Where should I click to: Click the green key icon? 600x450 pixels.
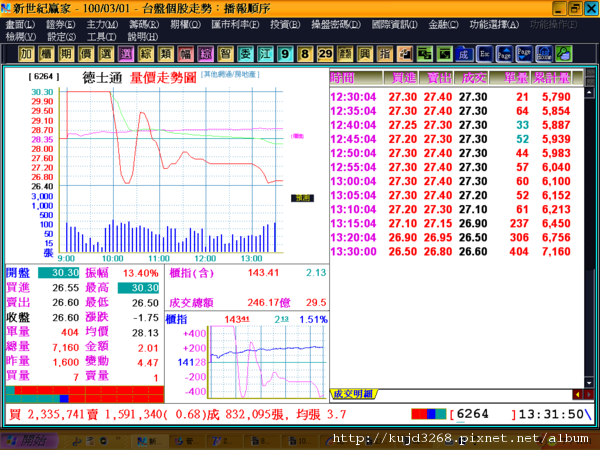tap(564, 54)
